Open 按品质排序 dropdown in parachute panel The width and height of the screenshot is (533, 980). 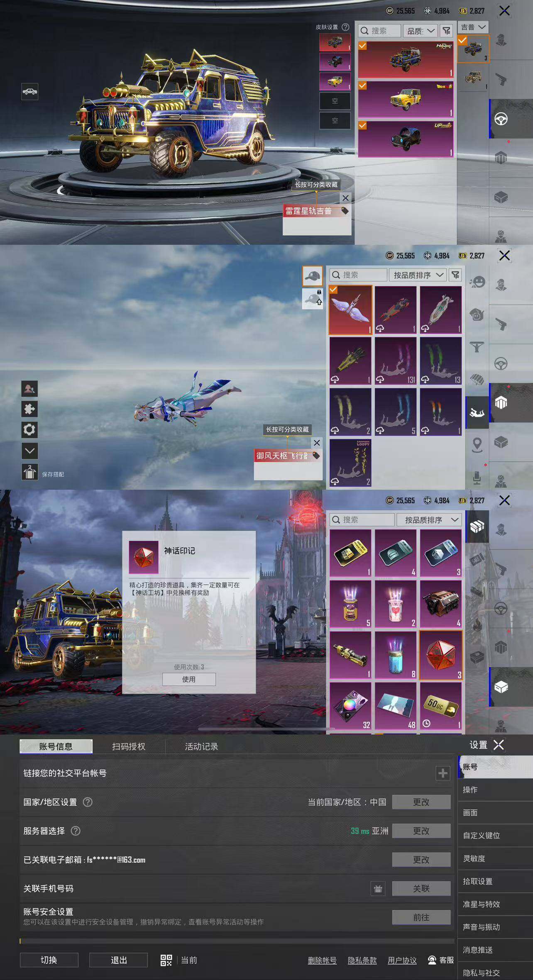pos(418,275)
